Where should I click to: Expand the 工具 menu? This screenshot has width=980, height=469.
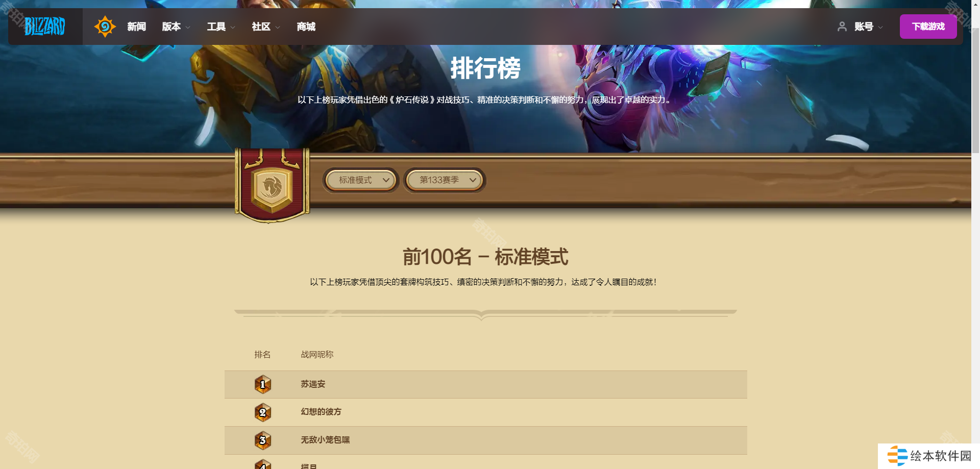(221, 27)
